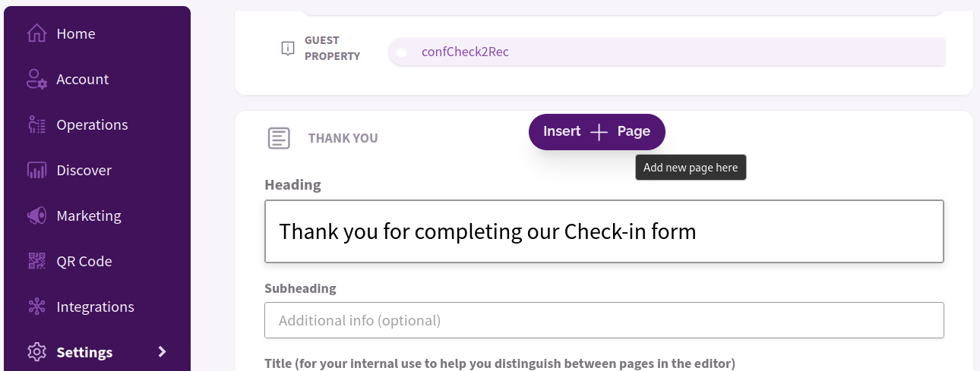Toggle the confCheck2Rec property dot
This screenshot has width=980, height=371.
click(x=402, y=52)
